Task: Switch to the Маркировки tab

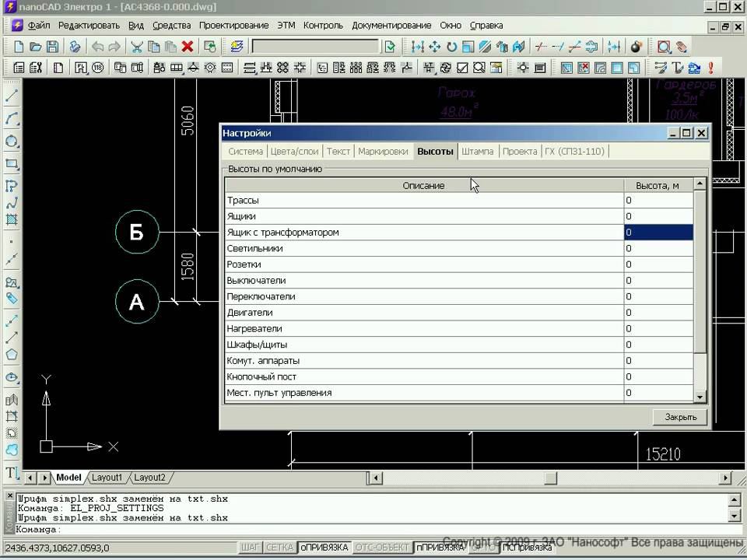Action: point(383,152)
